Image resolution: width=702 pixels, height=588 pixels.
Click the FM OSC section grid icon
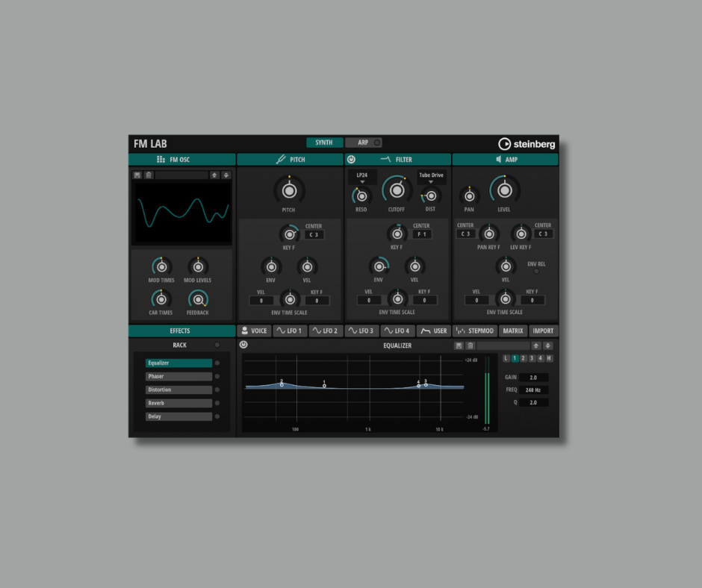pos(161,159)
